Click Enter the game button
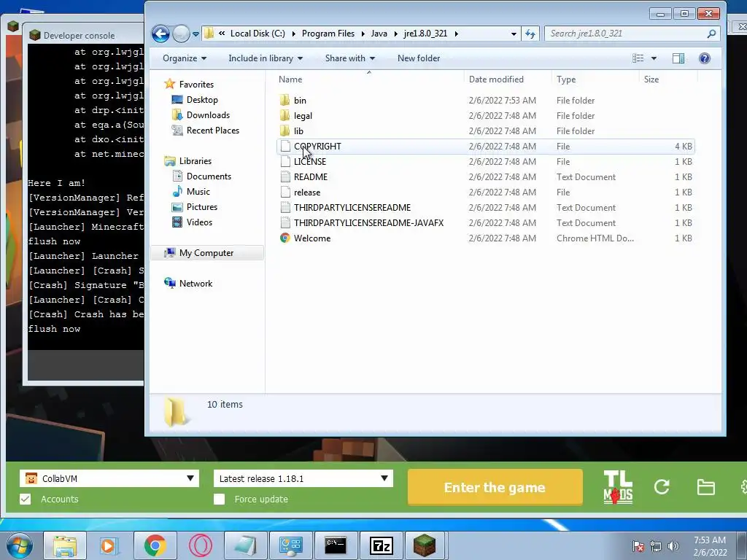 [x=495, y=487]
